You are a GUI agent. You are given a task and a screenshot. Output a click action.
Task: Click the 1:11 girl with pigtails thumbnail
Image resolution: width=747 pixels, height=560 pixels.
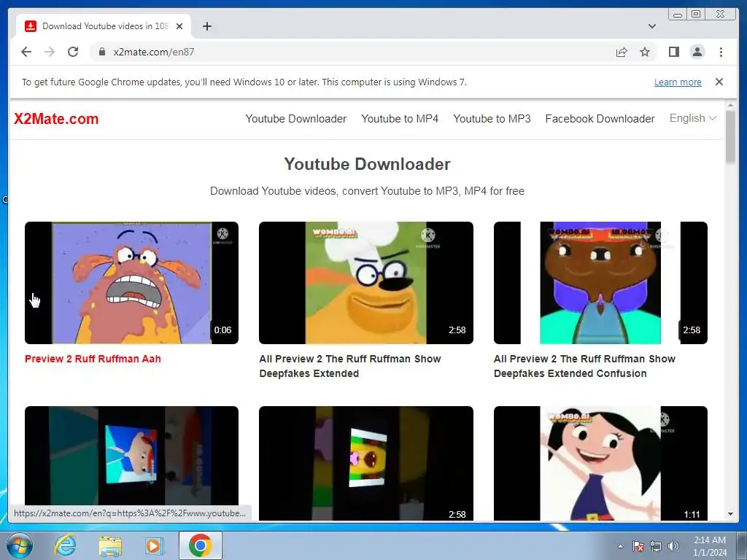coord(600,463)
